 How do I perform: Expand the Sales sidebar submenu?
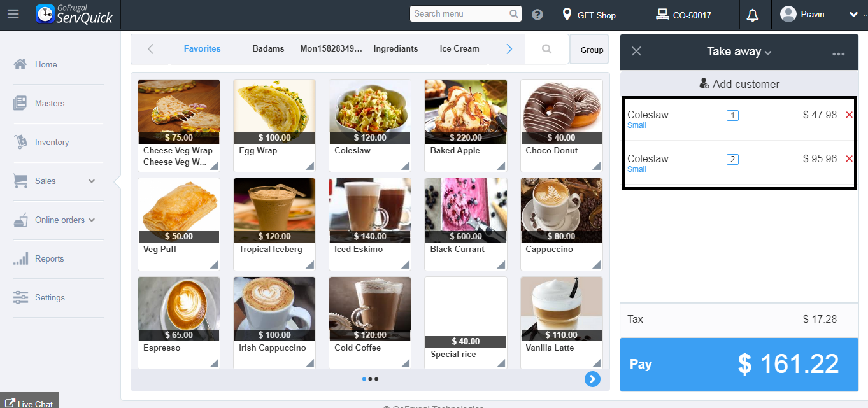click(92, 181)
